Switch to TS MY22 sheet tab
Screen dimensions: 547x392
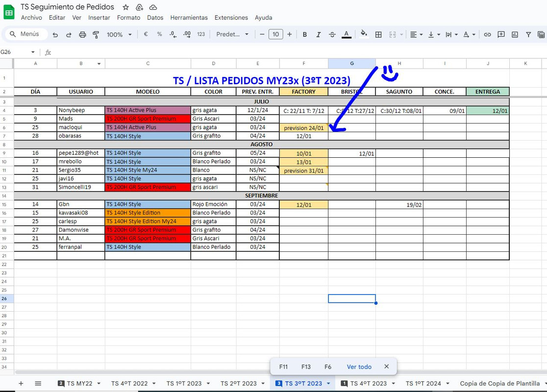[x=79, y=383]
